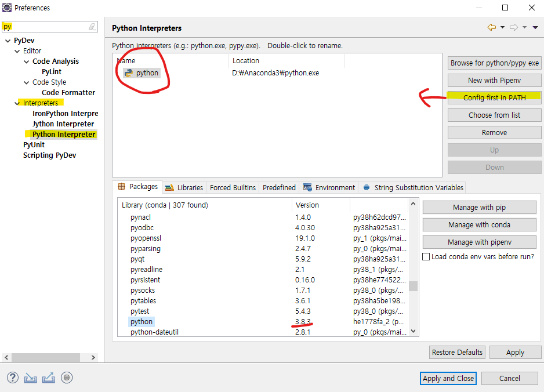The width and height of the screenshot is (544, 392).
Task: Click the Packages tab grid icon
Action: tap(121, 186)
